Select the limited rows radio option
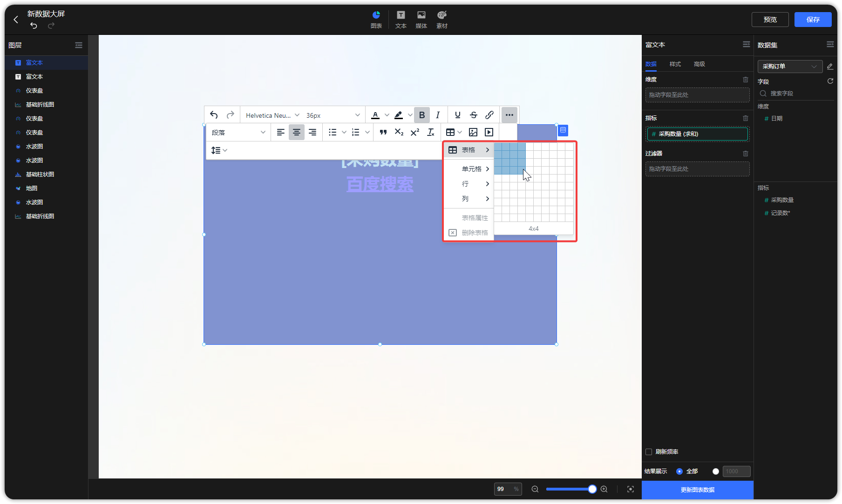Image resolution: width=842 pixels, height=504 pixels. [716, 471]
